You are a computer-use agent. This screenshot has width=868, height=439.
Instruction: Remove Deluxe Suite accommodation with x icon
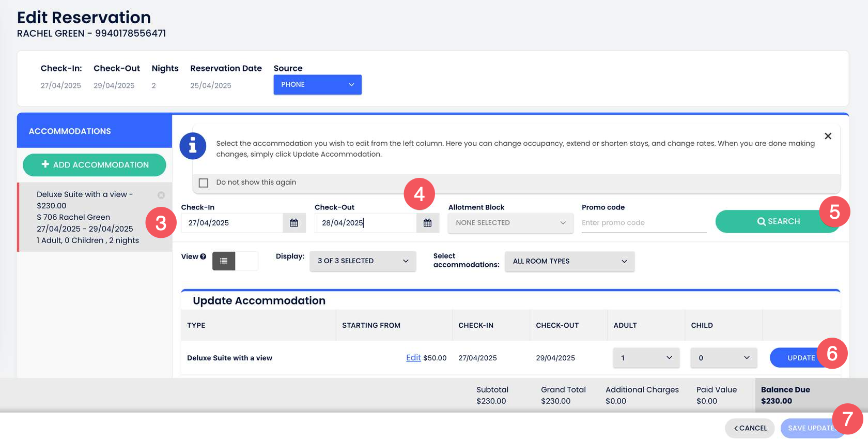161,195
